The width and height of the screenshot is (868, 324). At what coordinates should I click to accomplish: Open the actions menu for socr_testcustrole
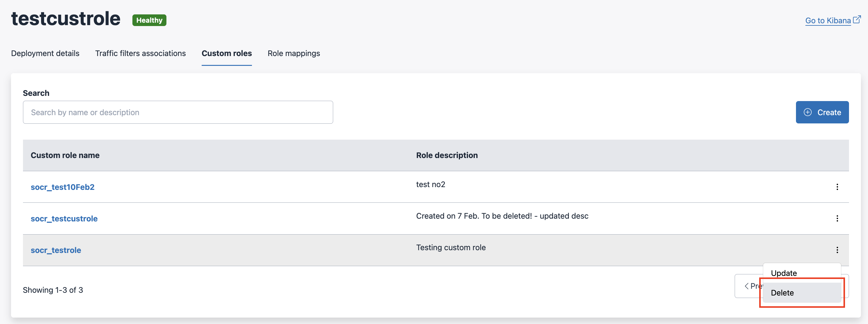tap(838, 218)
